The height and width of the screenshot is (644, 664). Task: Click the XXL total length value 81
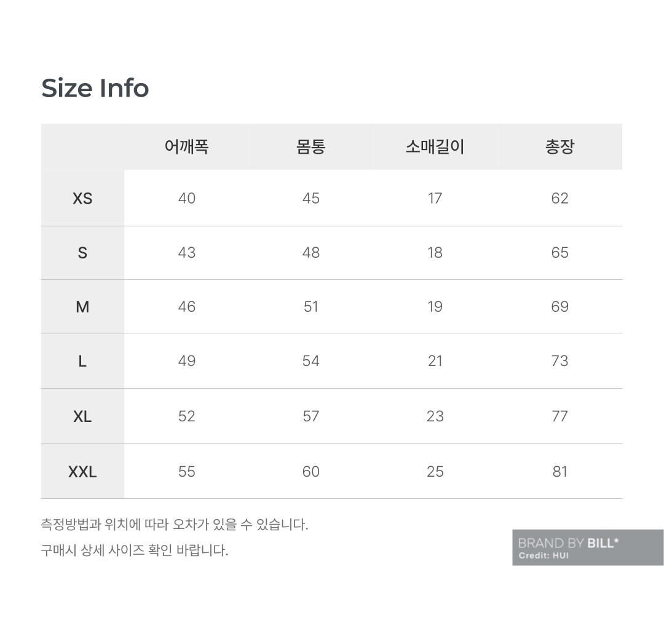point(559,472)
